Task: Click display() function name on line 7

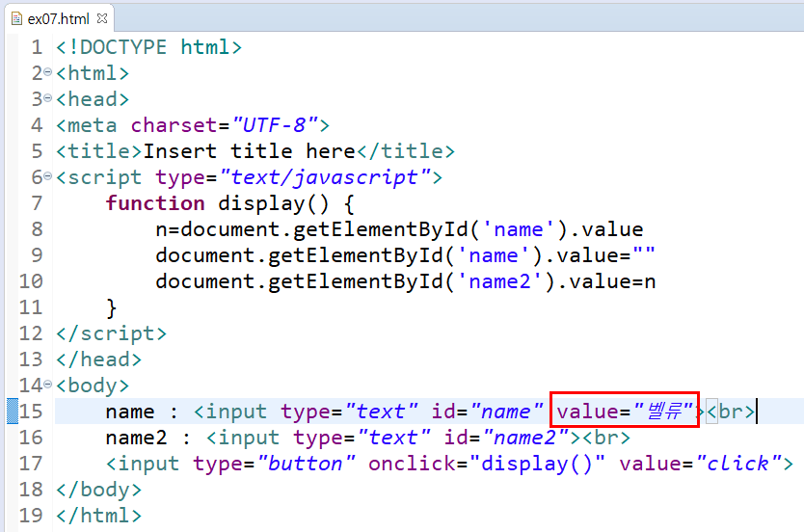Action: coord(273,203)
